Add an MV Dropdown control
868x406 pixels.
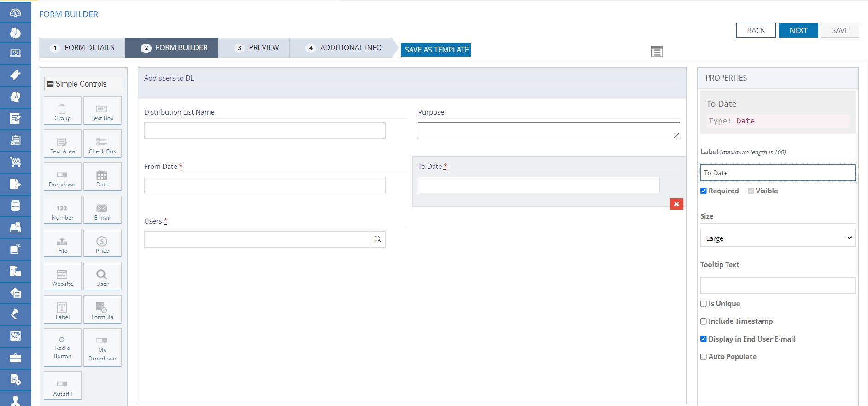coord(102,348)
